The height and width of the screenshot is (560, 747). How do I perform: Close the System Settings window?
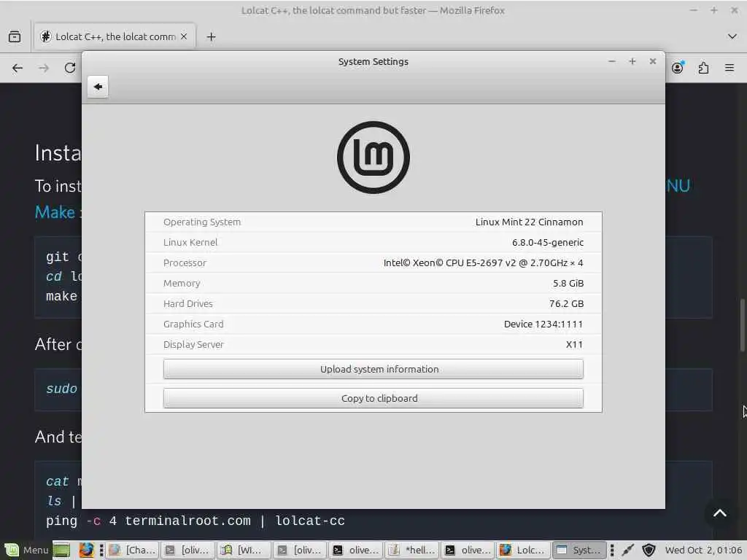(653, 61)
